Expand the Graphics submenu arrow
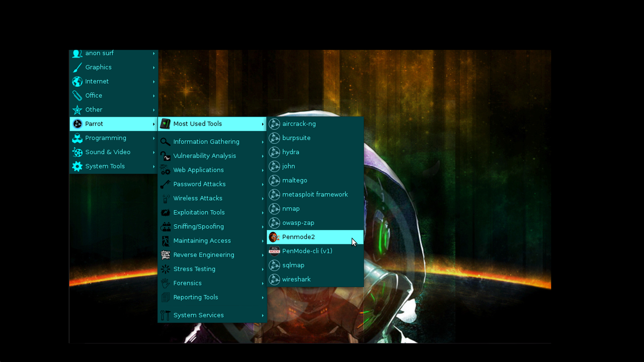Image resolution: width=644 pixels, height=362 pixels. (x=154, y=67)
